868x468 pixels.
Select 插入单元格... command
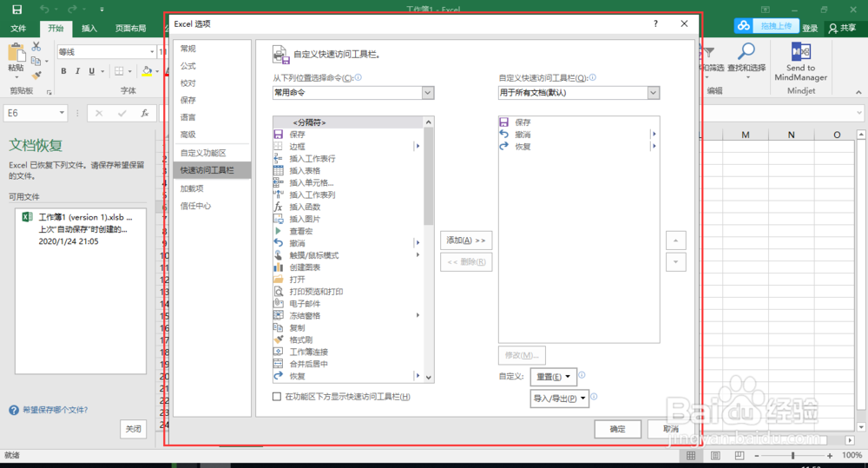coord(348,182)
